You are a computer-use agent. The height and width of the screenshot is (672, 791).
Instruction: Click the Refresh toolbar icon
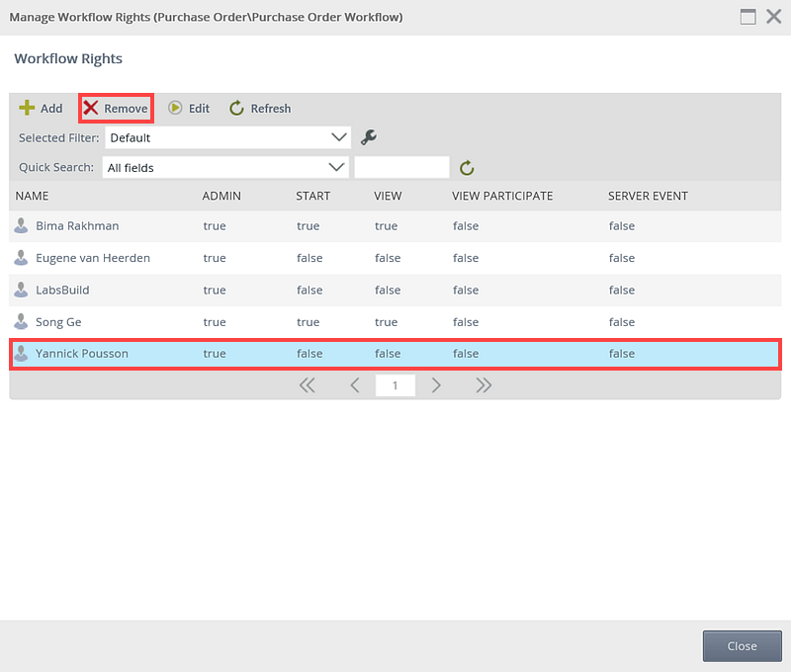click(x=236, y=108)
